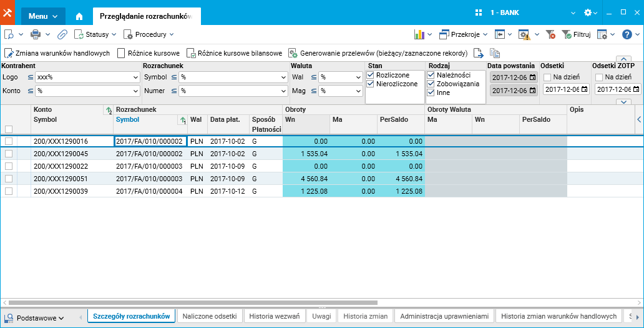Viewport: 644px width, 328px height.
Task: Enable Odsetki ZOTP Na dzień checkbox
Action: tap(599, 77)
